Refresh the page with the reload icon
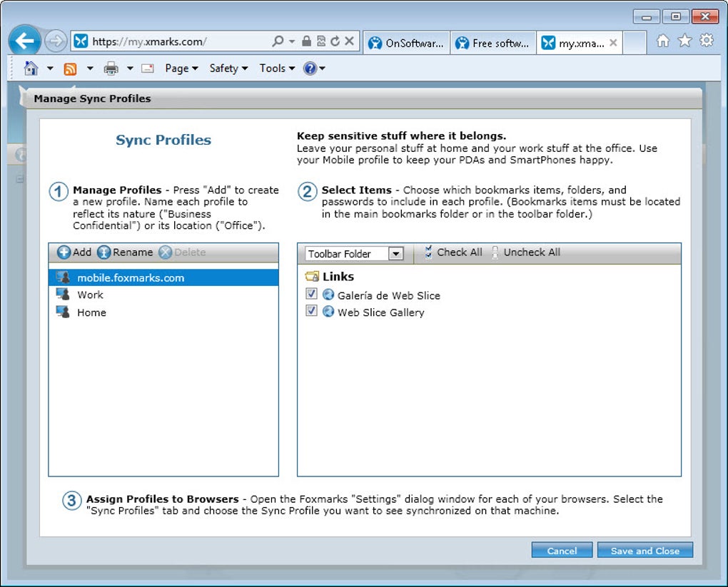 point(335,41)
